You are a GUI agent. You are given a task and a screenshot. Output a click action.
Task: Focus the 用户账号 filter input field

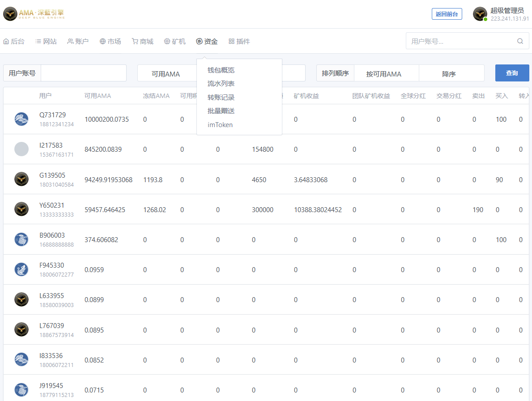pos(84,73)
